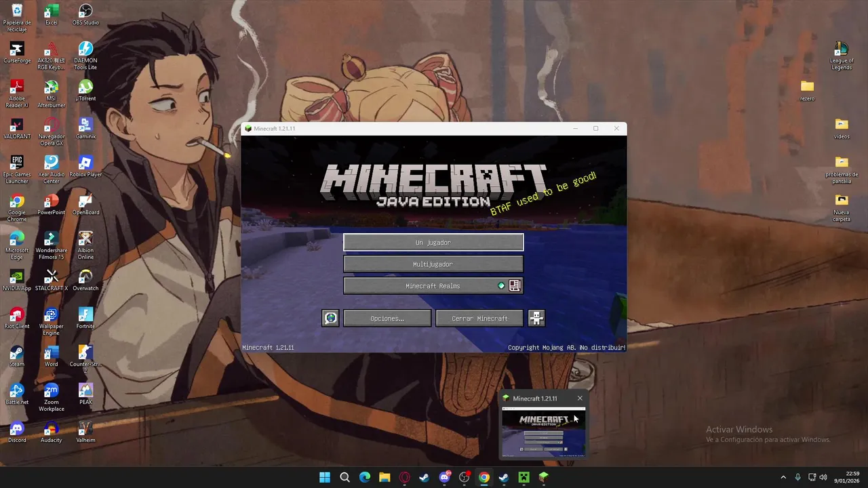Select the Riot Client shortcut

(17, 319)
